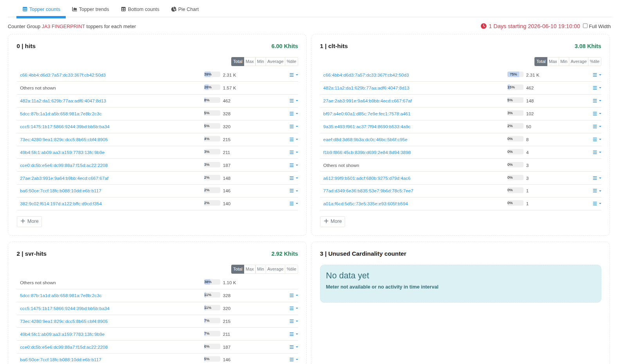Open menu icon for 49b4:5fc1 row in hits panel
The height and width of the screenshot is (364, 617).
click(x=293, y=152)
